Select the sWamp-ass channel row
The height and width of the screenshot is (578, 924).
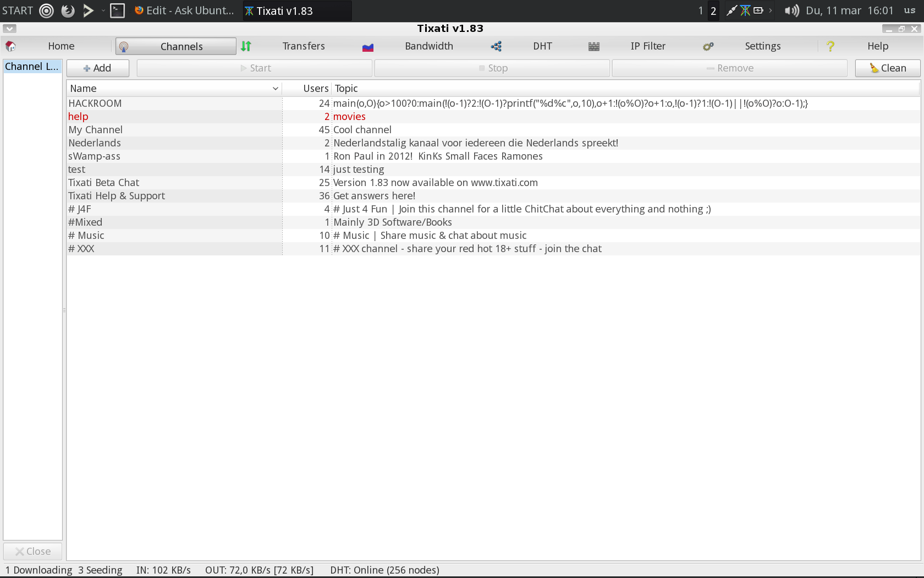pos(493,156)
